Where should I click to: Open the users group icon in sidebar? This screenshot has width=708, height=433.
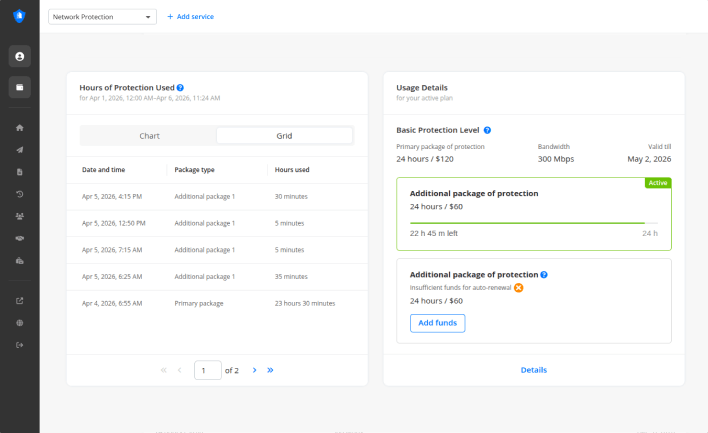[x=20, y=216]
